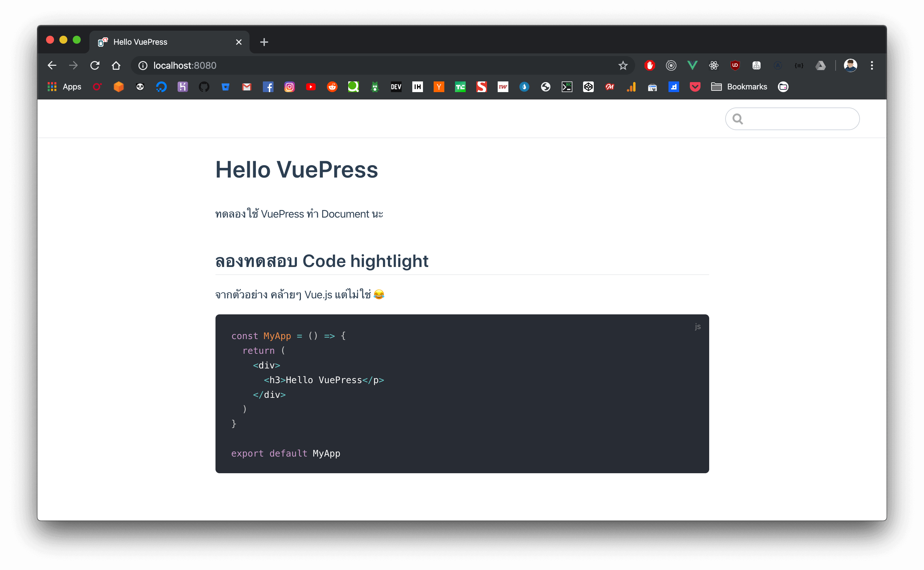
Task: Open the Indie Hackers IH bookmark
Action: coord(418,87)
